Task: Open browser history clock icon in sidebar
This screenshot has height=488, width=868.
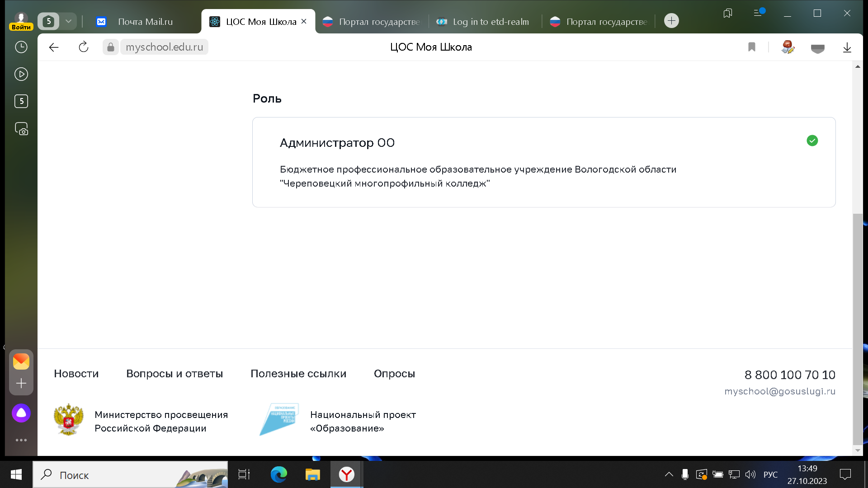Action: pos(21,47)
